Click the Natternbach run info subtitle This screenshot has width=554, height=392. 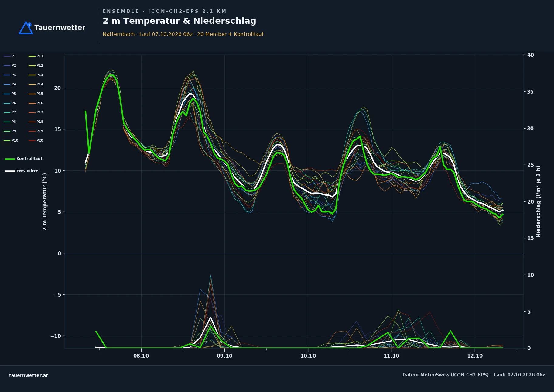[x=183, y=34]
